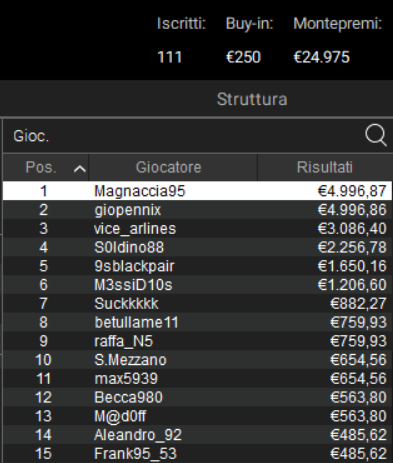The image size is (393, 463).
Task: Select the raffa_N5 row
Action: coord(197,341)
